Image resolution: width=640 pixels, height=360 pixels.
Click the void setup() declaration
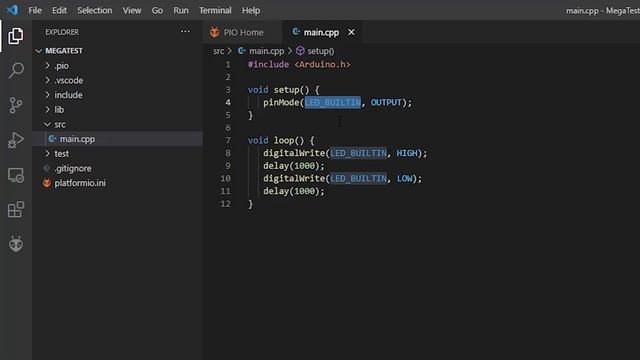(284, 90)
